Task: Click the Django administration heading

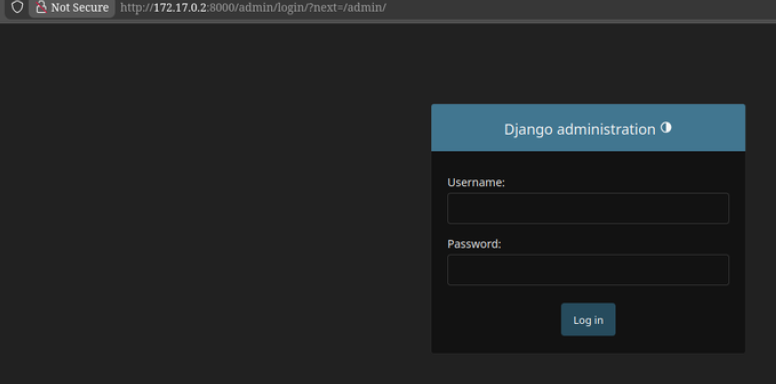Action: 580,130
